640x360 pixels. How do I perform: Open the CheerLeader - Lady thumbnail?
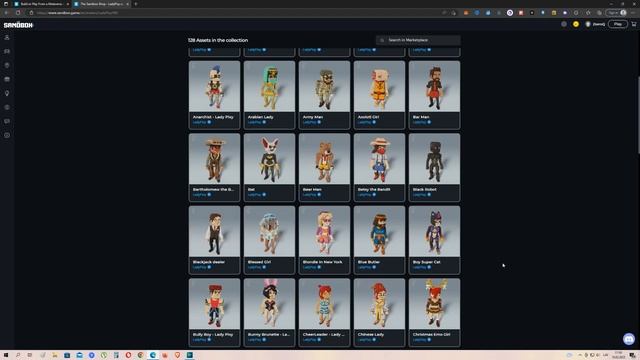(x=324, y=304)
